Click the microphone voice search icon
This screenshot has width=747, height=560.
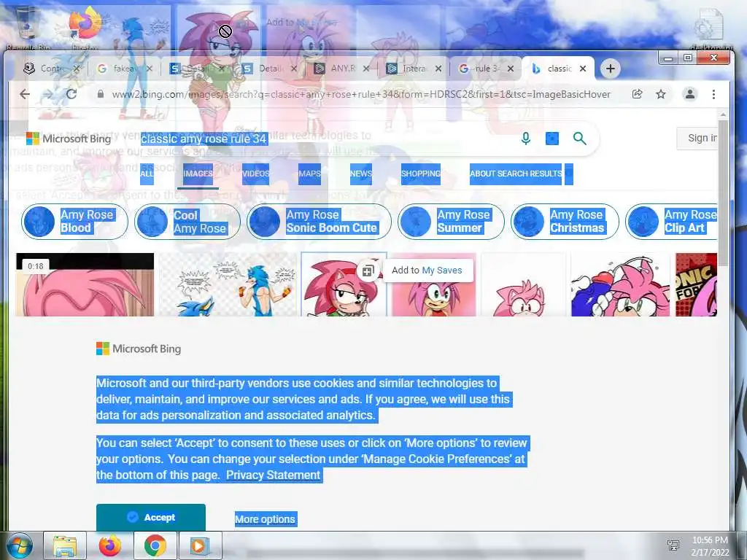coord(525,139)
